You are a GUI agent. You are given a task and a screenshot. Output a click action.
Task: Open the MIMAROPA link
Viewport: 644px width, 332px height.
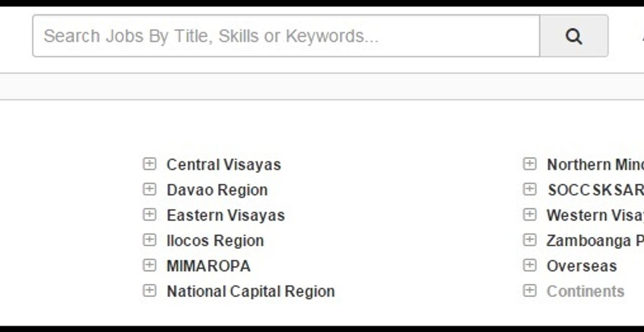[208, 266]
